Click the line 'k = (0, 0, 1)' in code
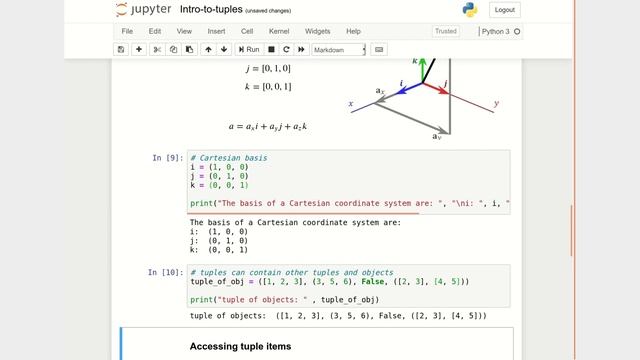Screen dimensions: 640x360 click(219, 185)
